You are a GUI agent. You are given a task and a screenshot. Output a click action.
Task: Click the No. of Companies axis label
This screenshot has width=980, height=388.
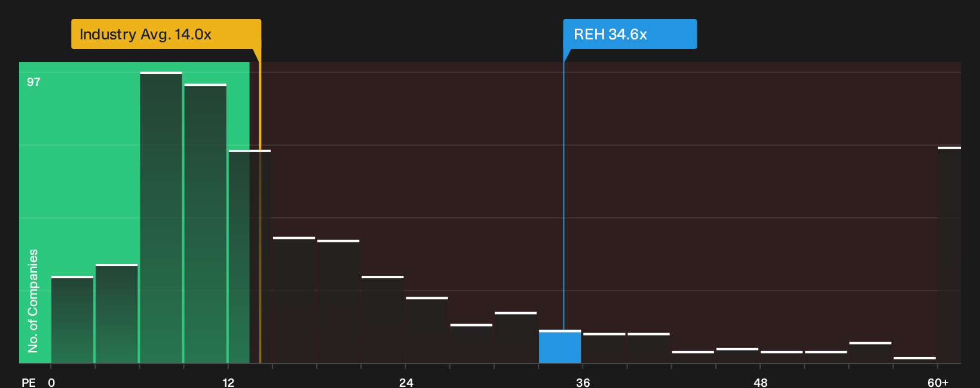[x=33, y=301]
